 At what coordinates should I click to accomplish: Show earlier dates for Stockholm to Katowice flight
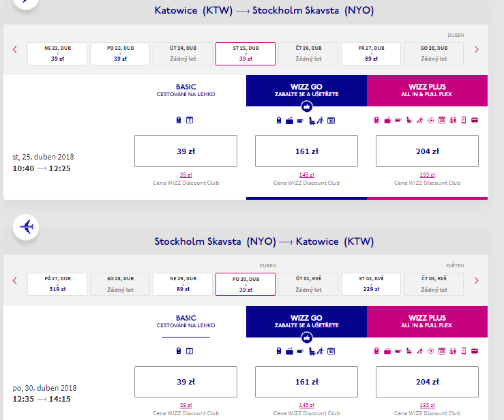[14, 280]
